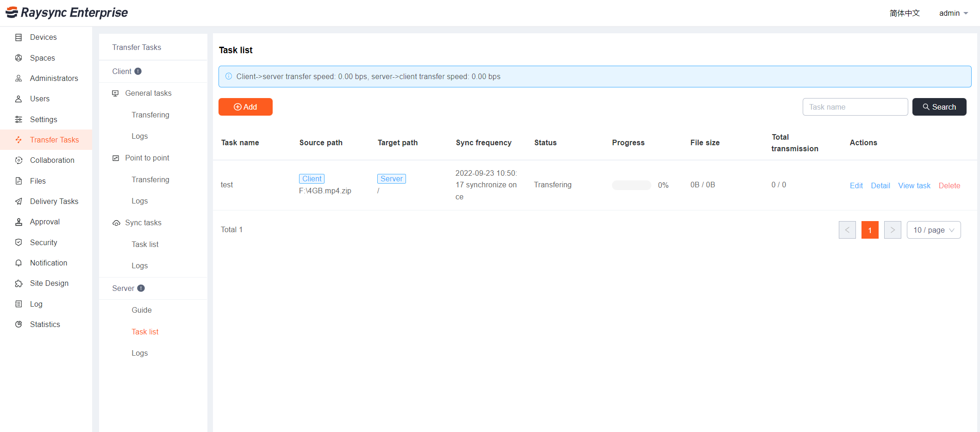
Task: Open Transfering under Point to point
Action: [x=150, y=179]
